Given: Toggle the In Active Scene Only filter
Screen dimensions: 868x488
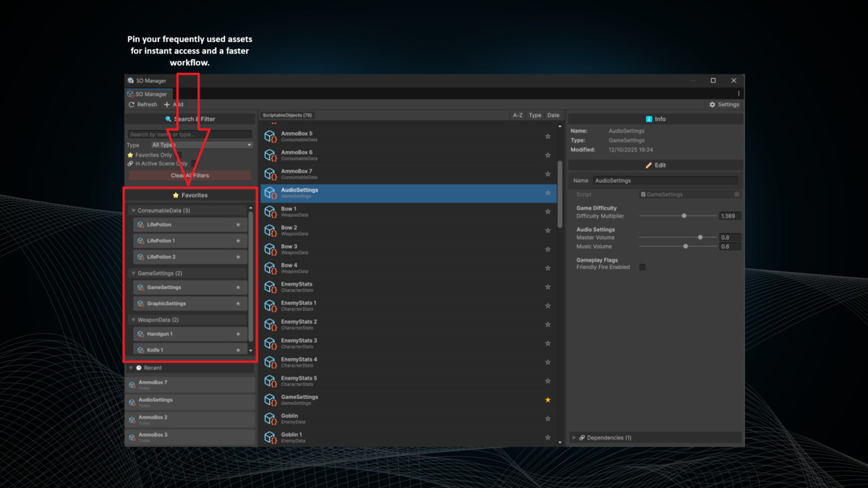Looking at the screenshot, I should [193, 163].
